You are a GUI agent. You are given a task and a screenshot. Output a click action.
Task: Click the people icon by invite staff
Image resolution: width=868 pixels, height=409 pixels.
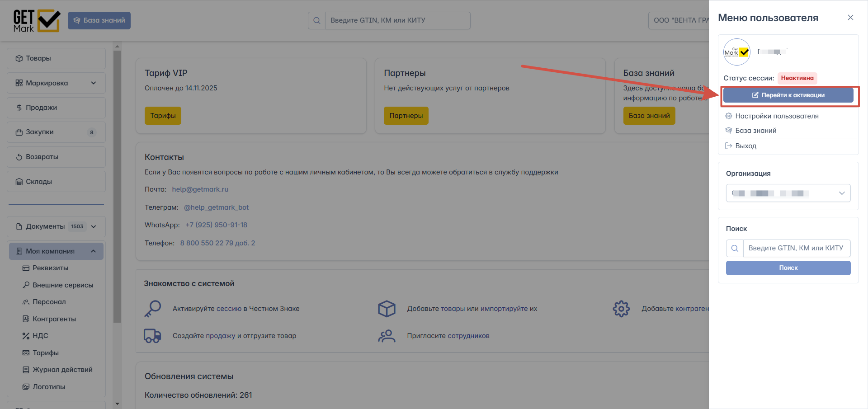click(x=387, y=336)
